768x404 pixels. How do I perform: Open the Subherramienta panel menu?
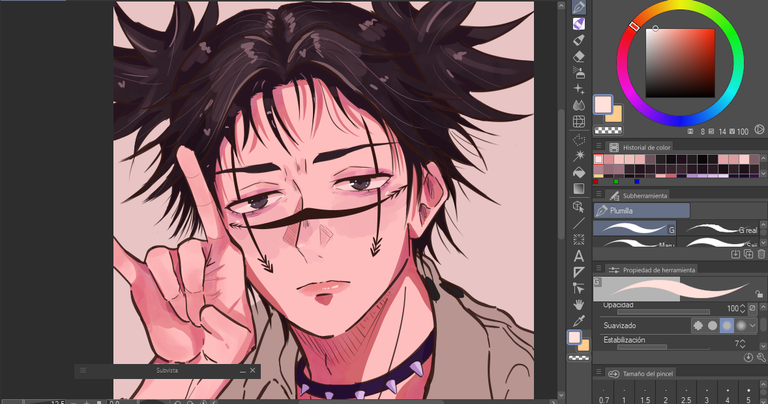pos(599,194)
